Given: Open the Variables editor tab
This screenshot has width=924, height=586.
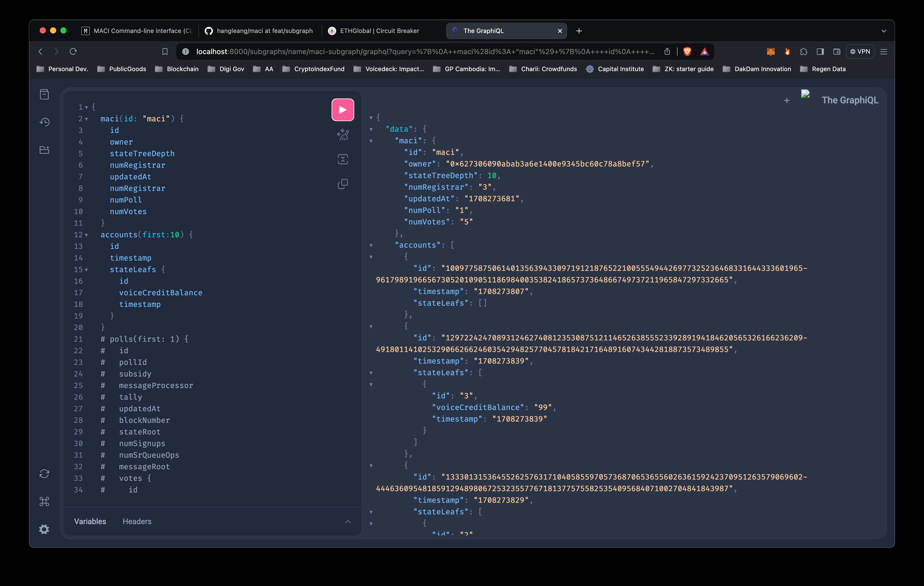Looking at the screenshot, I should tap(90, 522).
